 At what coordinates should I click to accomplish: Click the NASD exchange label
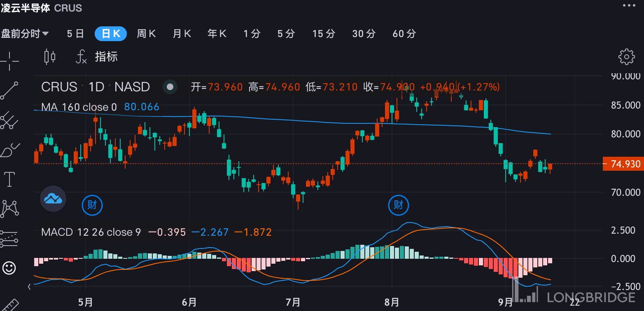tap(132, 87)
